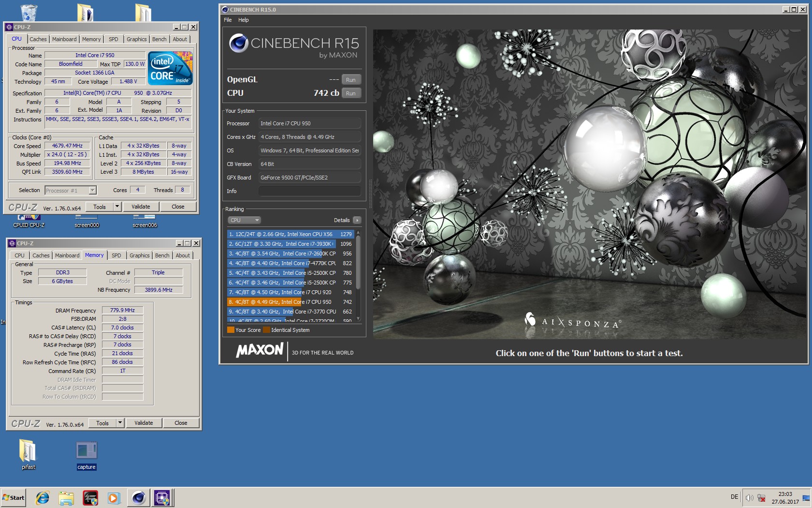Click Validate in lower CPU-Z window
This screenshot has width=812, height=508.
144,423
